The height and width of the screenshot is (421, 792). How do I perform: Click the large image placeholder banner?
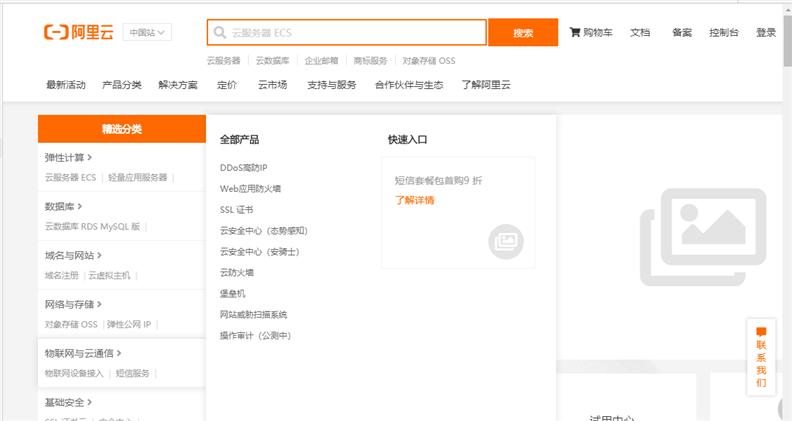click(x=703, y=237)
